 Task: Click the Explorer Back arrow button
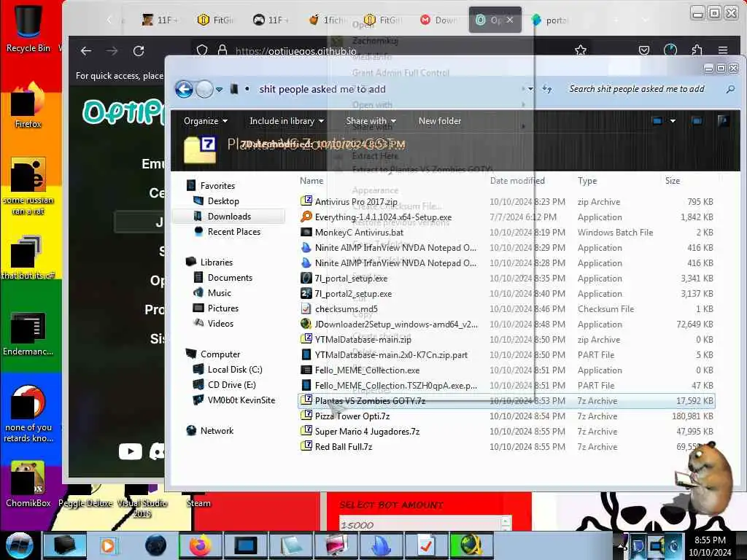pyautogui.click(x=184, y=89)
